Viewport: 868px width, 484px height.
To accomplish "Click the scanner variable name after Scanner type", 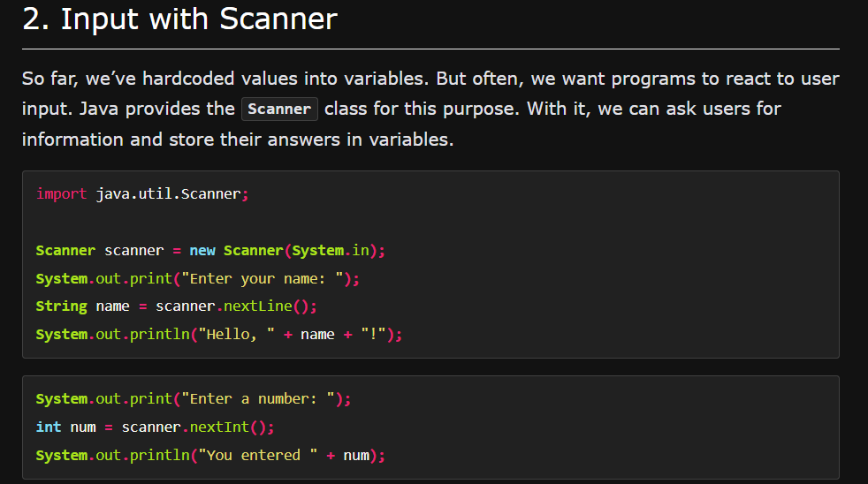I will (x=134, y=250).
